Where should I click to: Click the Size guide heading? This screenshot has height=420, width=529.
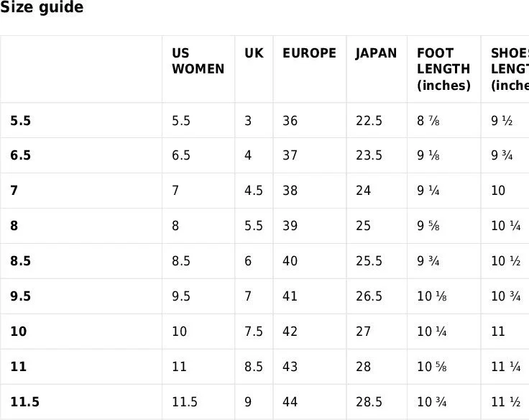coord(42,8)
